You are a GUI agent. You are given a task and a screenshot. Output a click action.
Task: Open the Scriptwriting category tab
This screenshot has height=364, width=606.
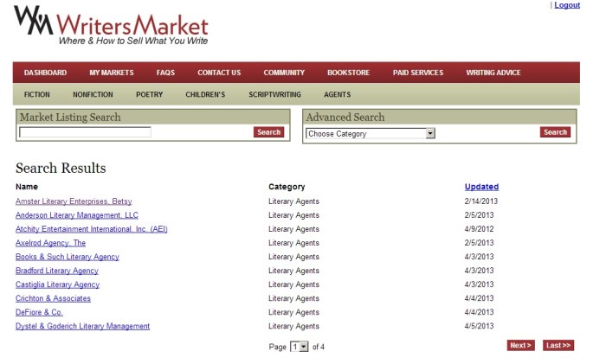[273, 94]
